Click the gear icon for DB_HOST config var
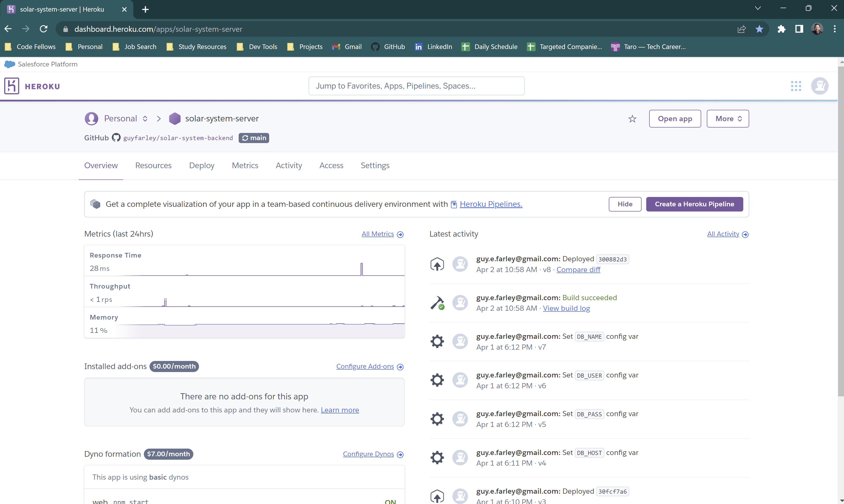844x504 pixels. click(437, 457)
